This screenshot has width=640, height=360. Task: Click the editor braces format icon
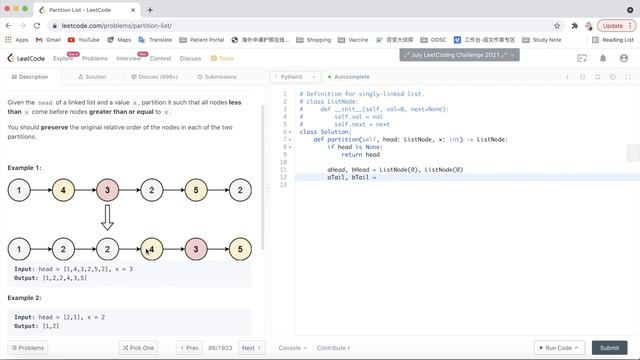[x=582, y=77]
